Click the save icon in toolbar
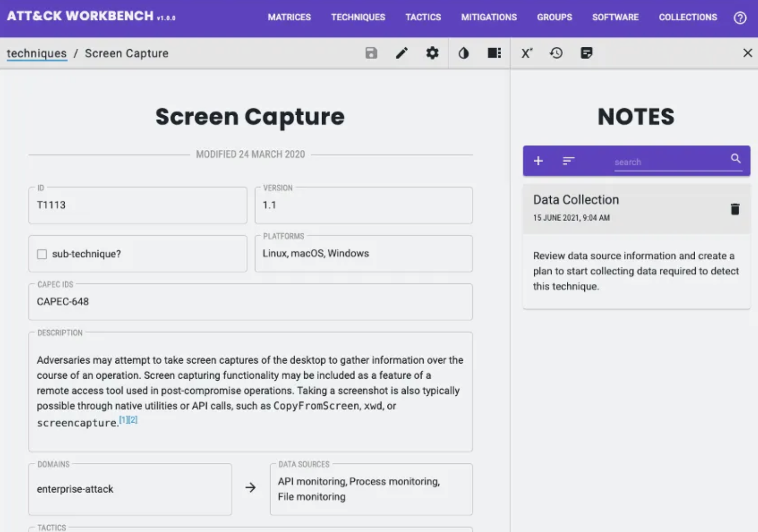This screenshot has width=758, height=532. pos(371,53)
